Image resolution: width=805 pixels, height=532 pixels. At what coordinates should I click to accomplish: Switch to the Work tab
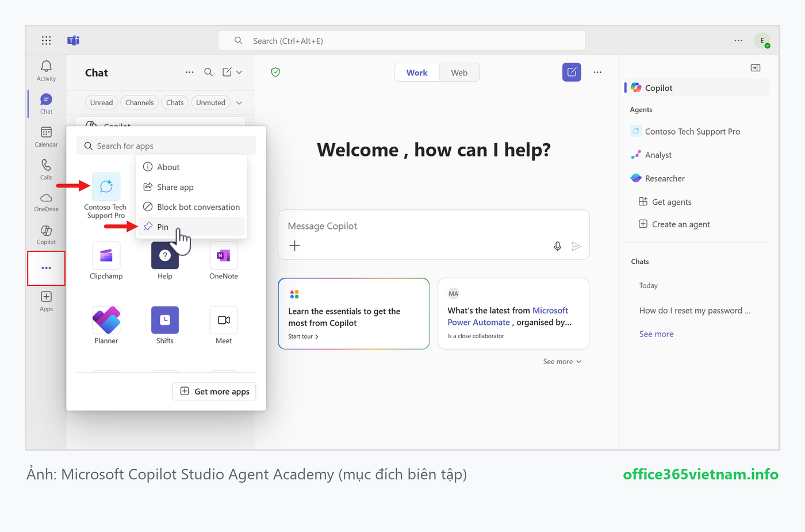click(x=417, y=72)
